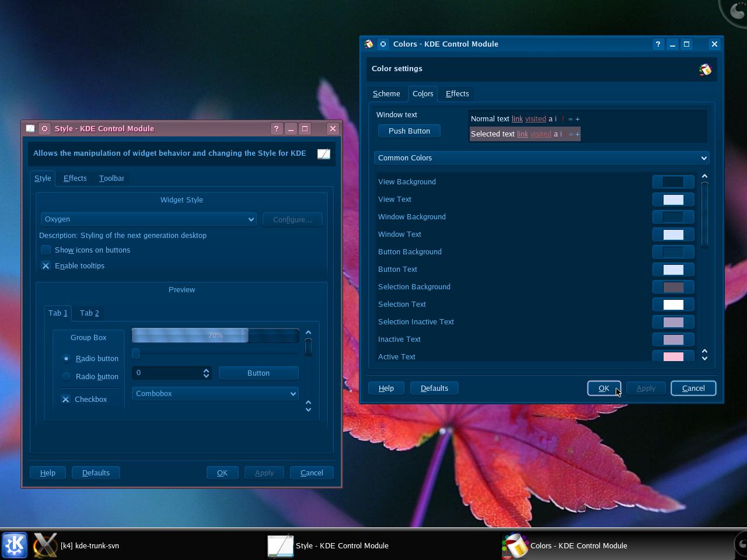
Task: Pick View Background color swatch
Action: click(673, 182)
